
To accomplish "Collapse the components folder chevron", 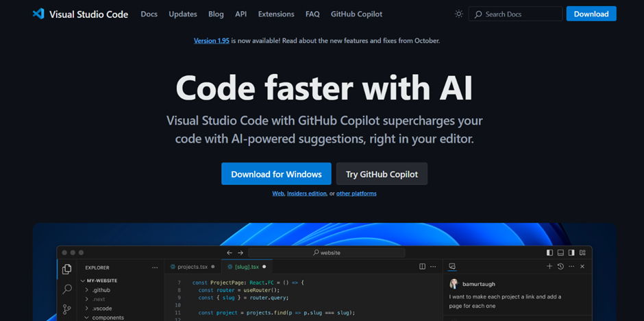I will click(87, 318).
